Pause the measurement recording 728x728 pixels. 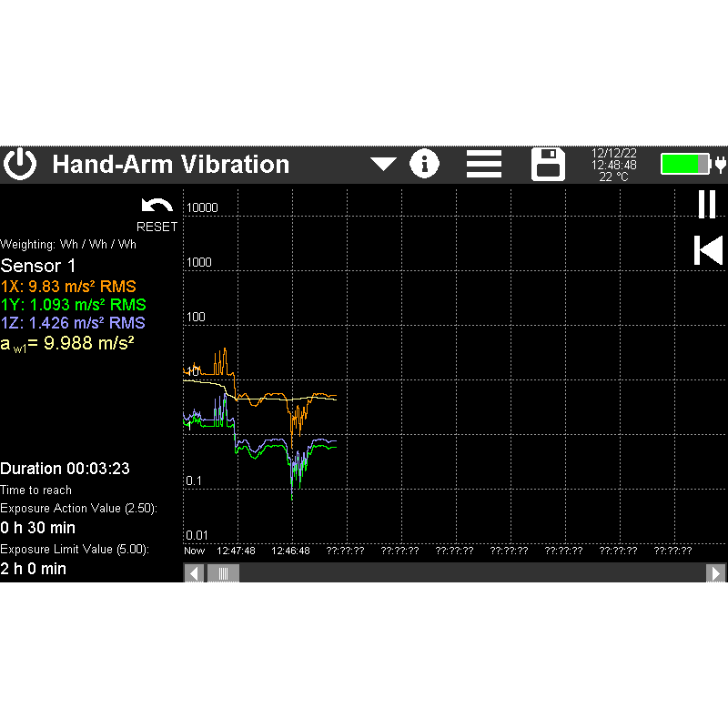pyautogui.click(x=707, y=205)
